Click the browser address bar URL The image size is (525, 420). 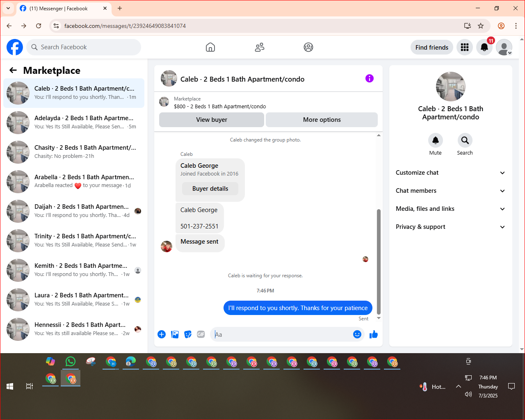pyautogui.click(x=125, y=26)
